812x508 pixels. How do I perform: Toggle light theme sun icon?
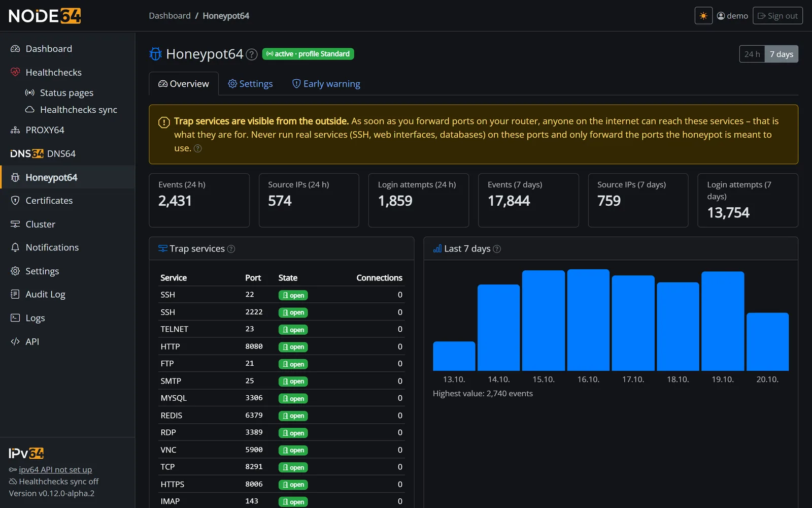(x=703, y=16)
